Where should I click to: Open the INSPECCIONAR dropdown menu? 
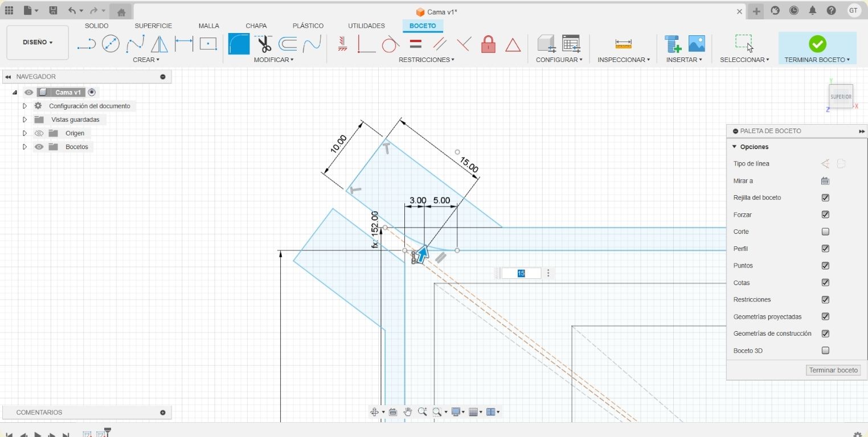624,60
